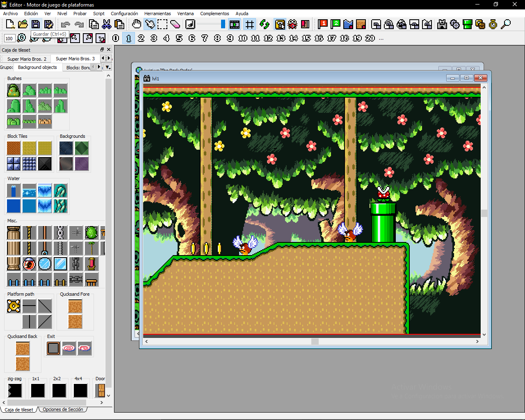Select the Background objects group tab
Viewport: 525px width, 420px height.
pos(37,67)
